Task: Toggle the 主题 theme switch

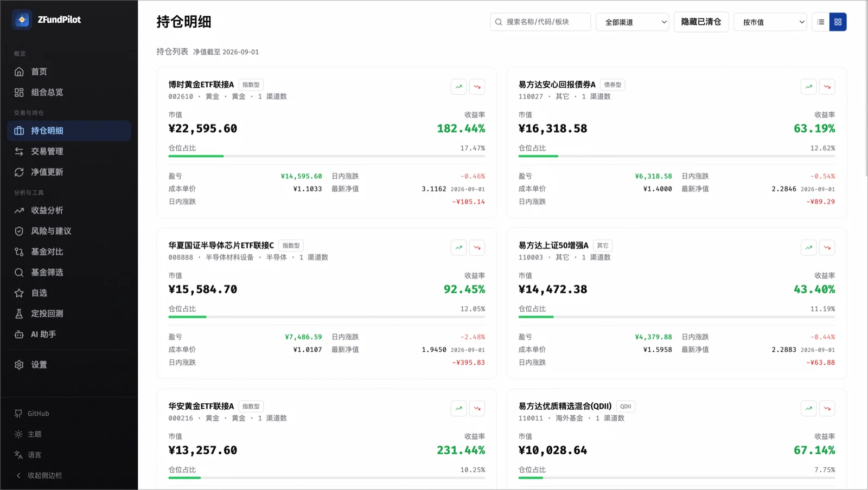Action: (69, 434)
